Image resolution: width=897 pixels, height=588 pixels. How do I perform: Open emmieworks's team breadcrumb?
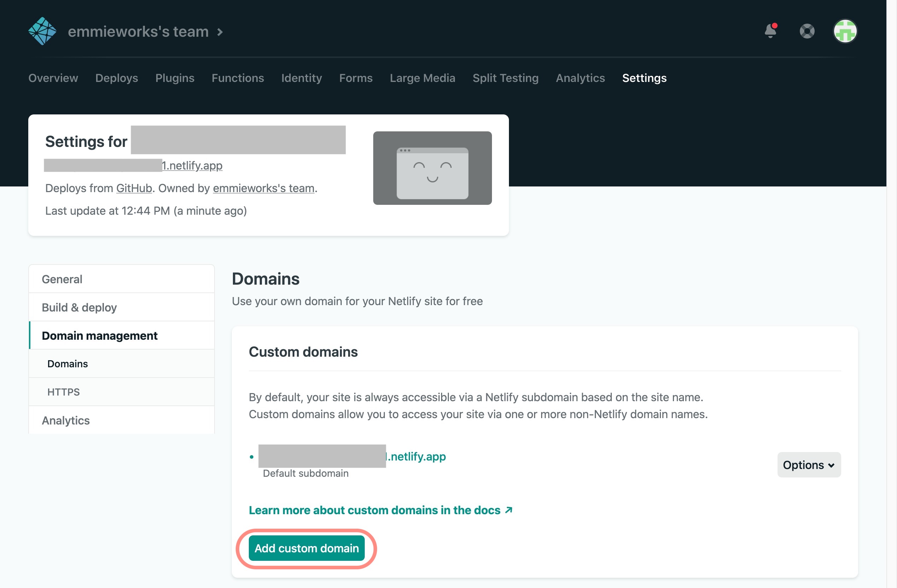(x=138, y=32)
